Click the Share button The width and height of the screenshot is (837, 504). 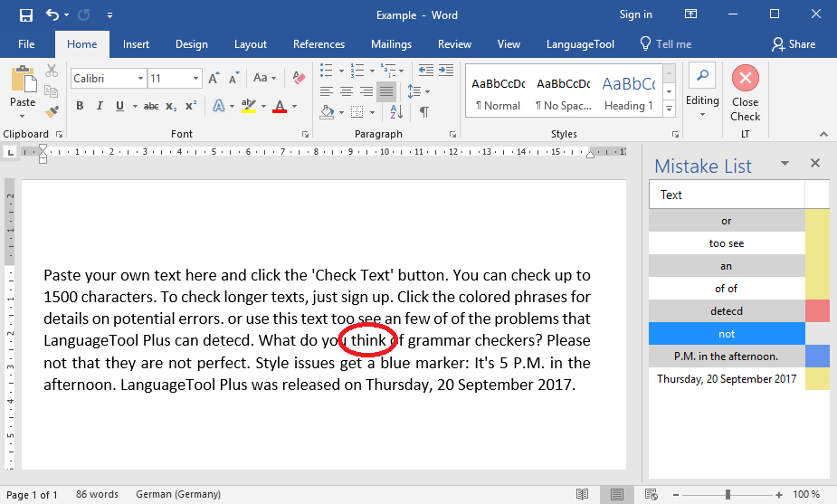[x=794, y=43]
